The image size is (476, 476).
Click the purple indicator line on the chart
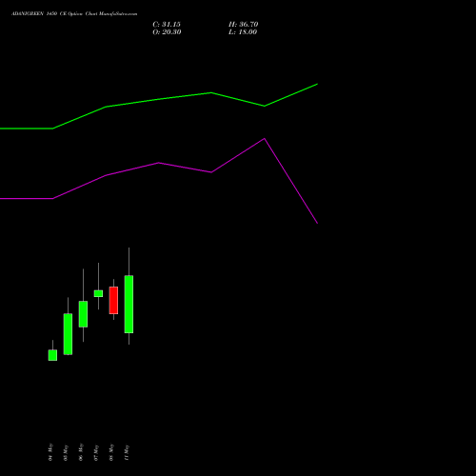point(159,163)
